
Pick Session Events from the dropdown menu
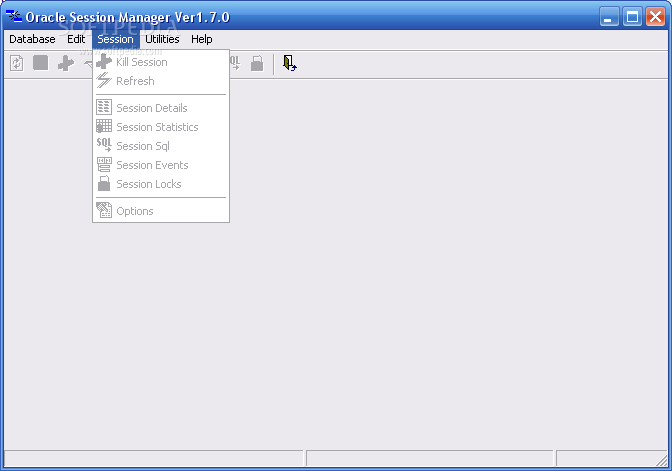pyautogui.click(x=161, y=165)
